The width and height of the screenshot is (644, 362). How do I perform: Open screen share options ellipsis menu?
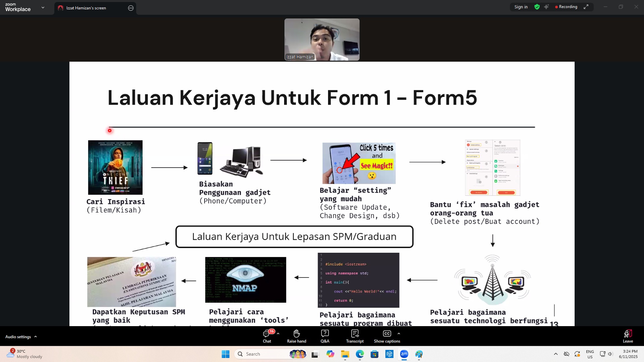pyautogui.click(x=131, y=8)
